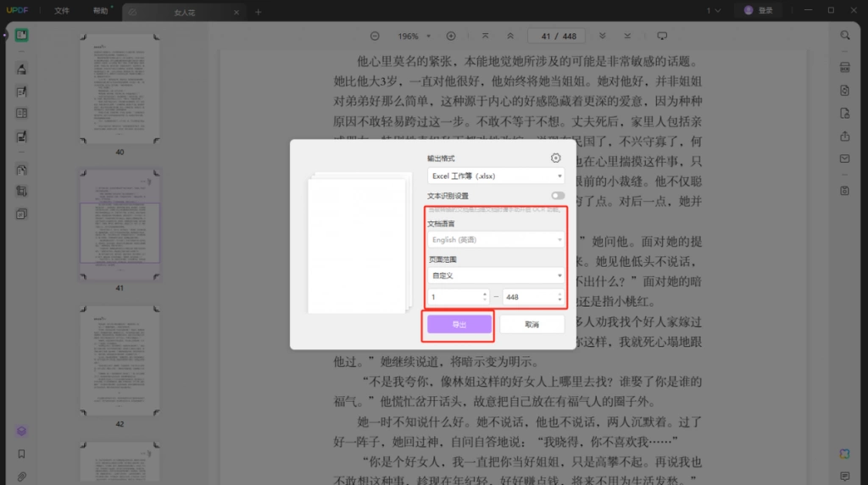868x485 pixels.
Task: Start slideshow presentation mode icon
Action: coord(662,36)
